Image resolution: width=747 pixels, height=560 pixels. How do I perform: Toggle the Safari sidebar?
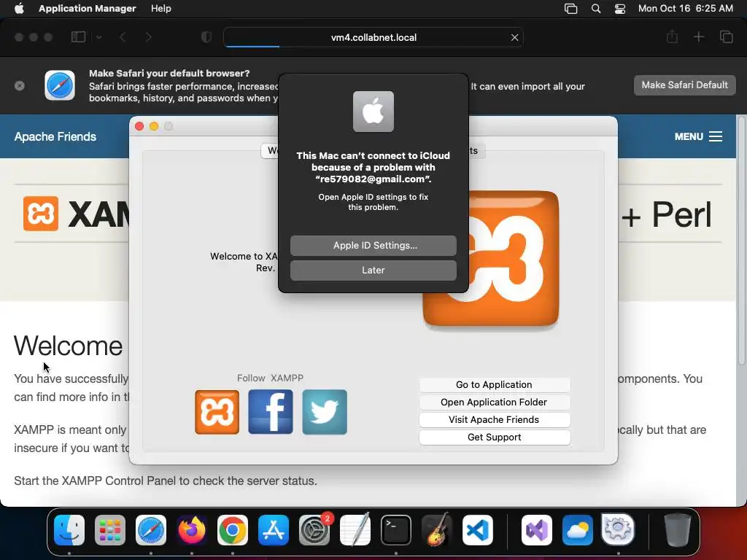[x=78, y=37]
